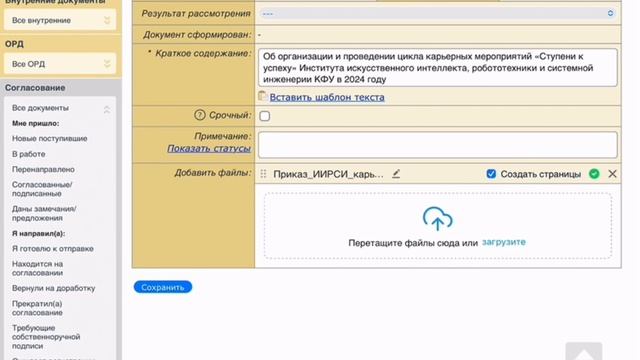Uncheck the Создать страницы checkbox
640x360 pixels.
(491, 174)
